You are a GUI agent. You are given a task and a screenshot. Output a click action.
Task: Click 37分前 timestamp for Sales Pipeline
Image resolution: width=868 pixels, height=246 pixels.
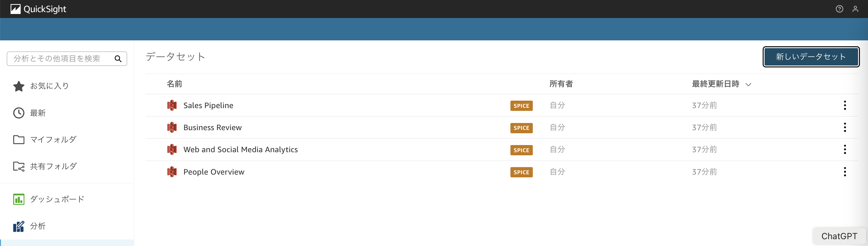tap(704, 106)
